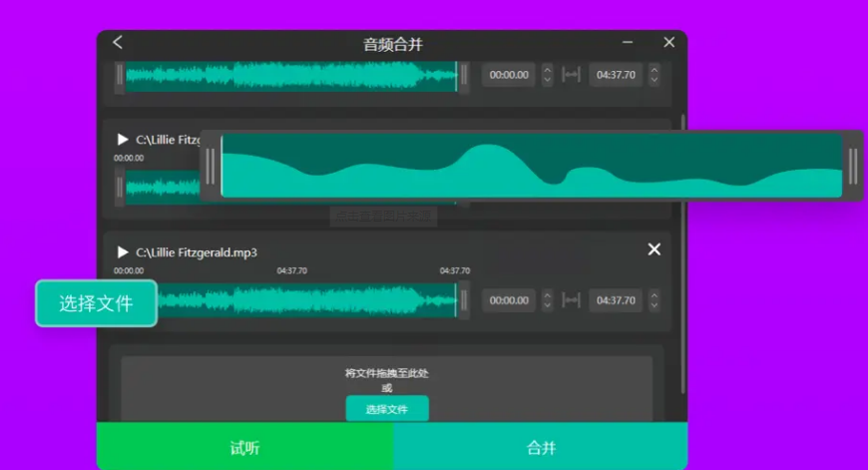The height and width of the screenshot is (470, 868).
Task: Click the first track's left trim handle
Action: (x=120, y=75)
